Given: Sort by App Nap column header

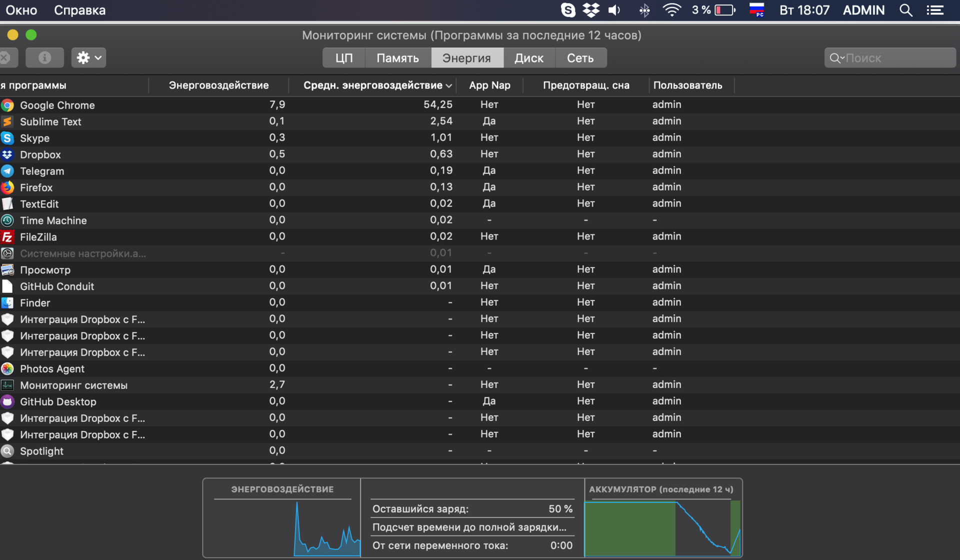Looking at the screenshot, I should 489,85.
